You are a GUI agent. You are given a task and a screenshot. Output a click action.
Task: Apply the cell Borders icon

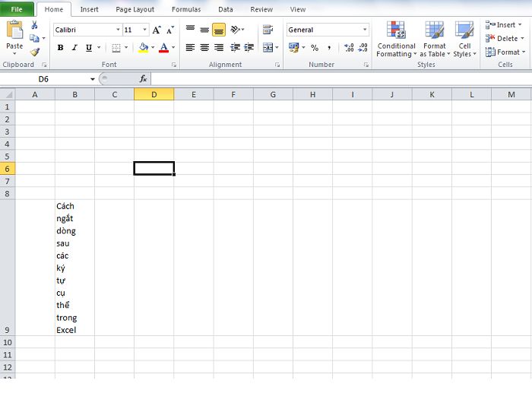[x=116, y=48]
